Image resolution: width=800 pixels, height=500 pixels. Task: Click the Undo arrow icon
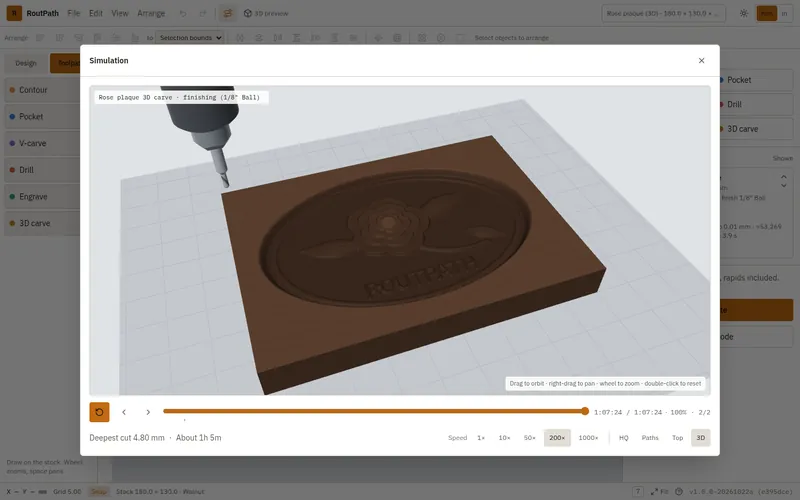click(x=183, y=14)
